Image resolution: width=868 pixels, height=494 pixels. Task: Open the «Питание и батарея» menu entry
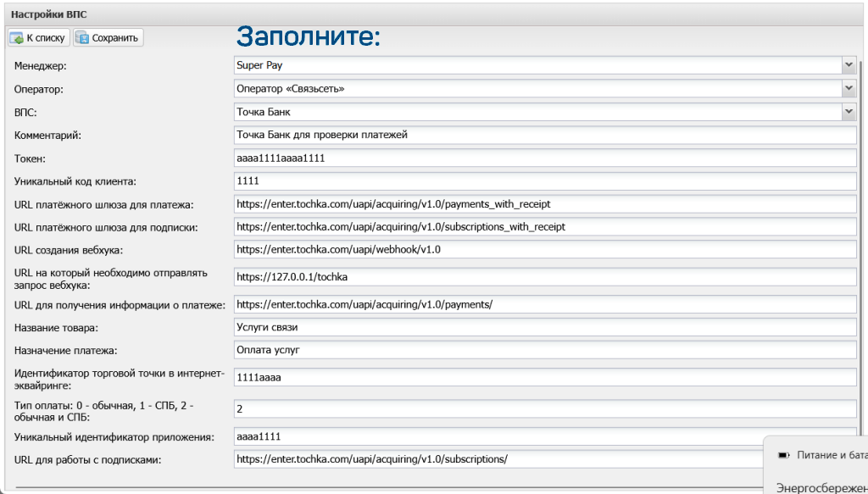[x=831, y=456]
